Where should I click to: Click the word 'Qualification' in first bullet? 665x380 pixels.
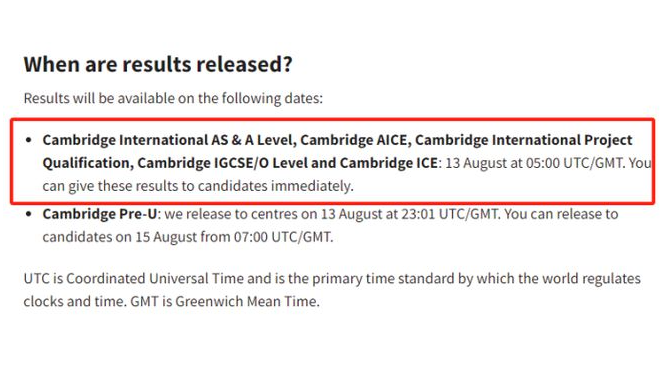(x=86, y=163)
